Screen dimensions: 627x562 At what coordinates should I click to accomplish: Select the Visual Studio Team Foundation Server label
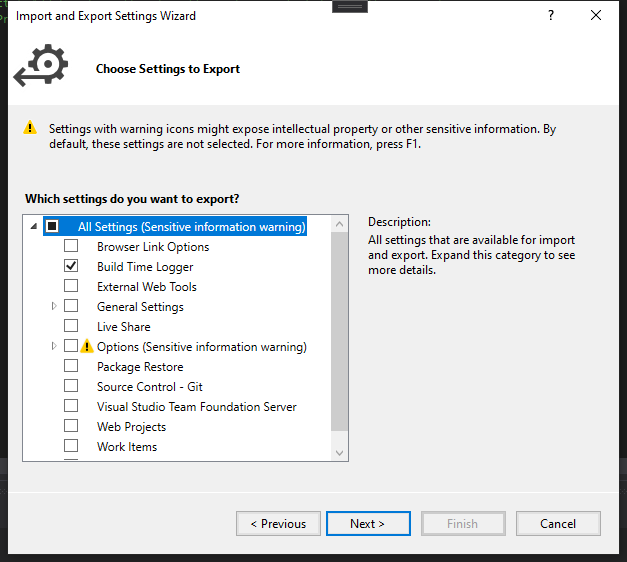coord(197,407)
